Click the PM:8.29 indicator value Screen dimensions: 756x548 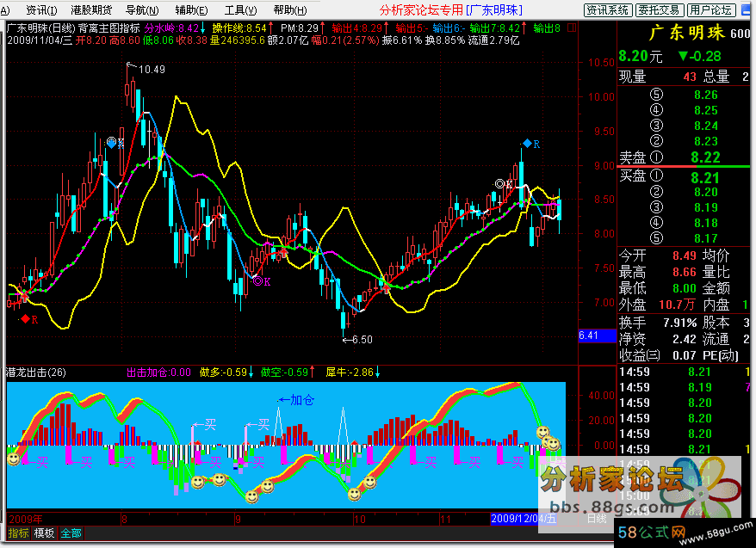(x=303, y=28)
